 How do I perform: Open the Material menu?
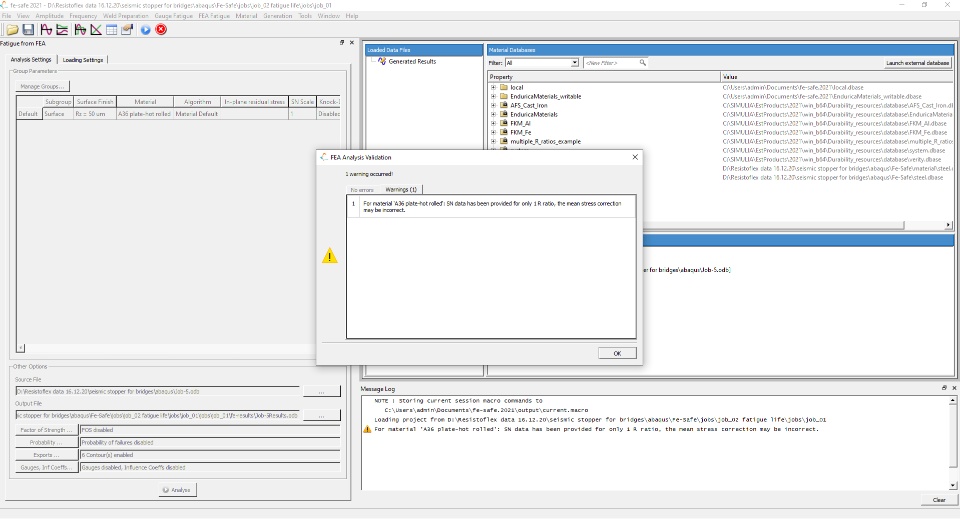(246, 16)
